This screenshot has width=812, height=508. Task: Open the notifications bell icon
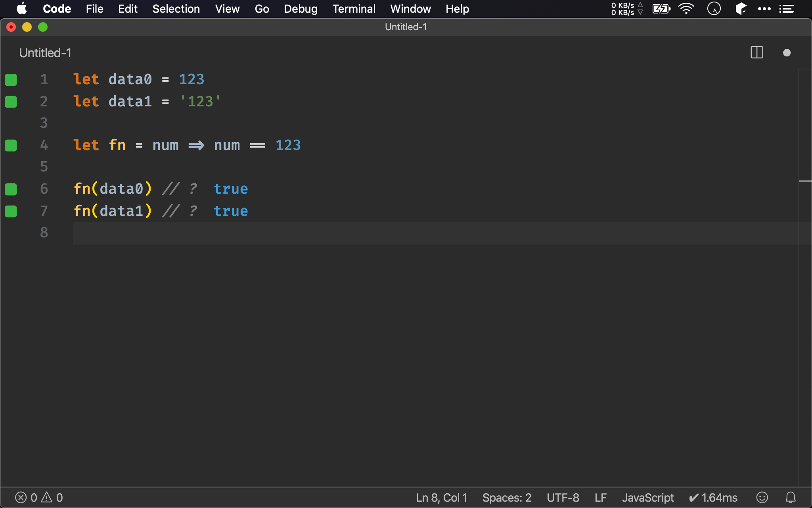(x=791, y=497)
